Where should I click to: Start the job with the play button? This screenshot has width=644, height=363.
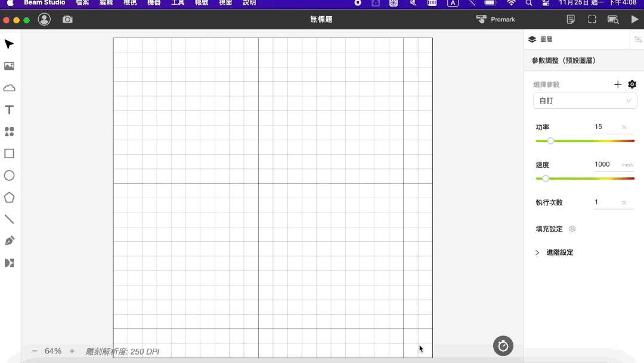coord(634,19)
